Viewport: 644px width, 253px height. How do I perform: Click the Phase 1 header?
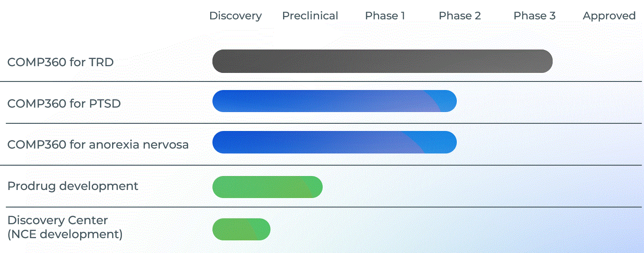385,16
